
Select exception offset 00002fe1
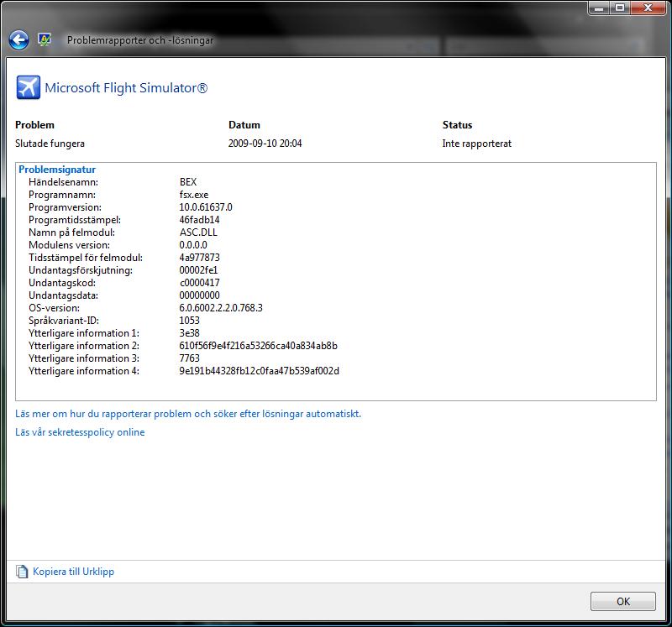[x=198, y=270]
